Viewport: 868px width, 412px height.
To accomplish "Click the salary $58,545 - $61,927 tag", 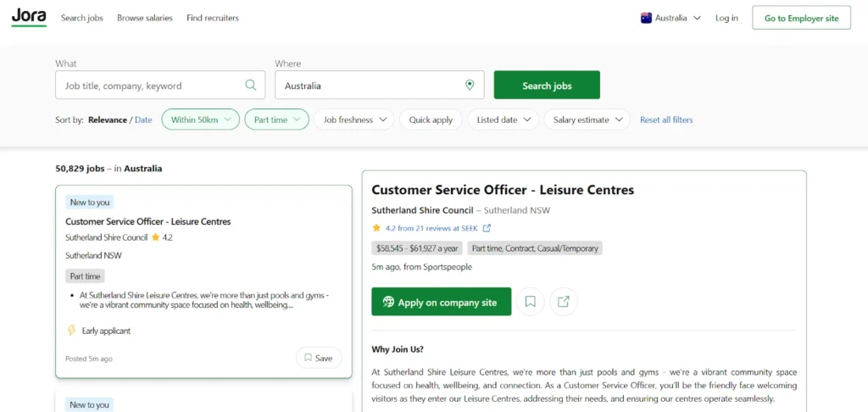I will 417,248.
